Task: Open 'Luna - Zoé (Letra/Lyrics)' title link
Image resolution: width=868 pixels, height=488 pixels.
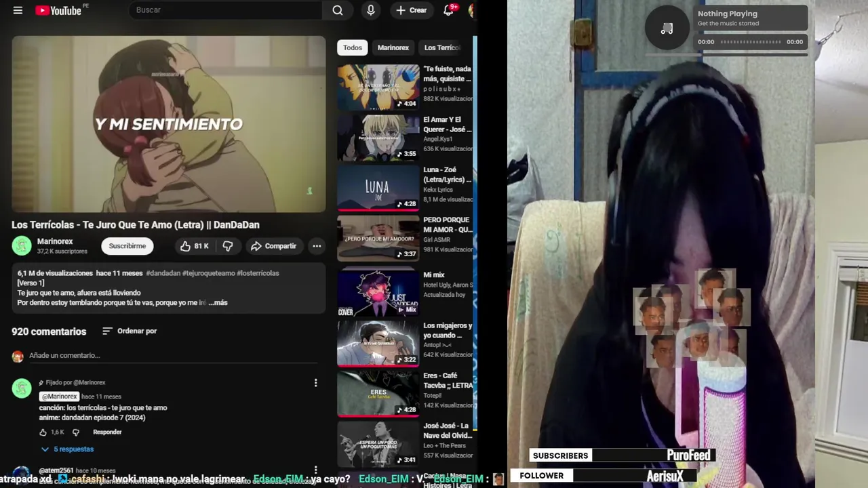Action: click(x=447, y=175)
